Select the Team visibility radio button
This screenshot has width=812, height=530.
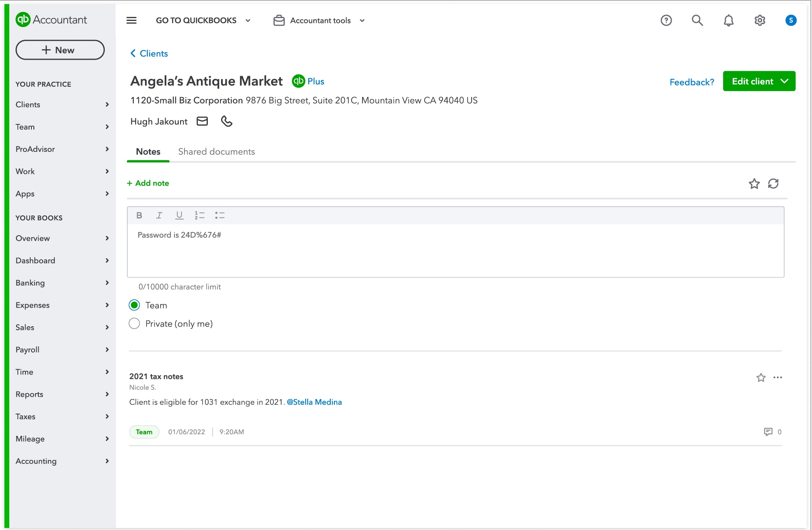pyautogui.click(x=134, y=305)
